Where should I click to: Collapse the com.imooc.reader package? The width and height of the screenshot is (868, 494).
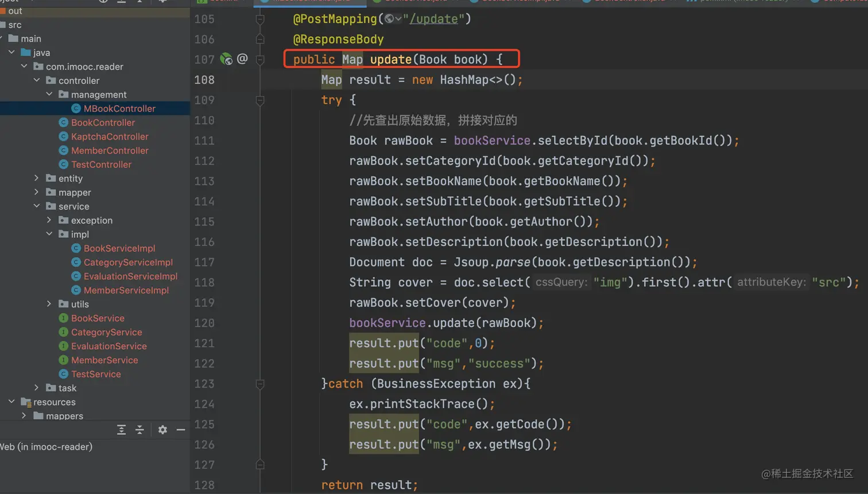coord(24,67)
